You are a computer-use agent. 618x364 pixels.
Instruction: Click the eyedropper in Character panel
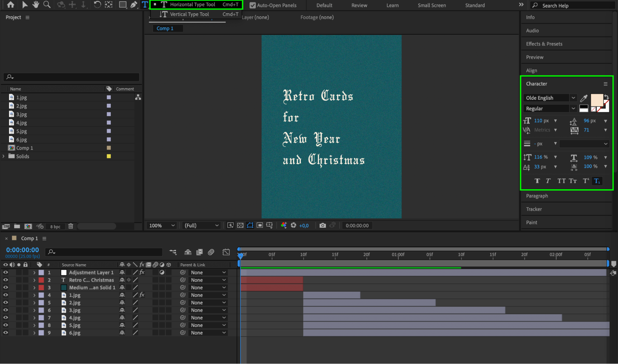(x=583, y=98)
